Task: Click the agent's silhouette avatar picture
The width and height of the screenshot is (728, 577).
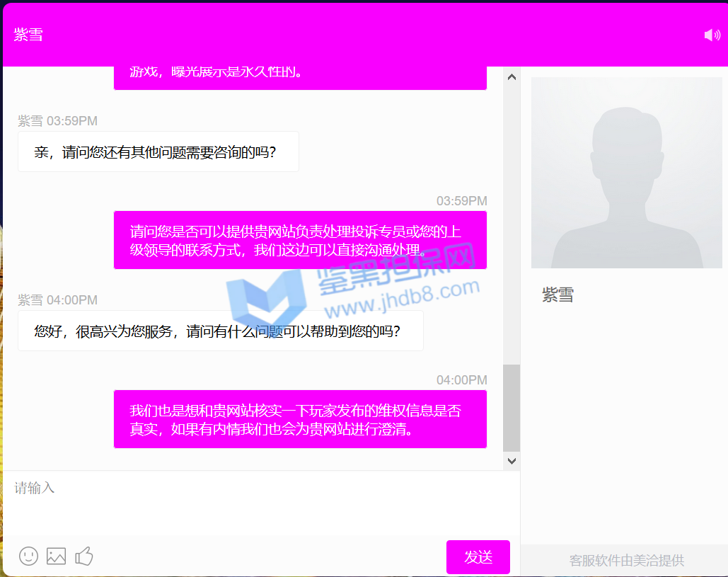Action: point(626,173)
